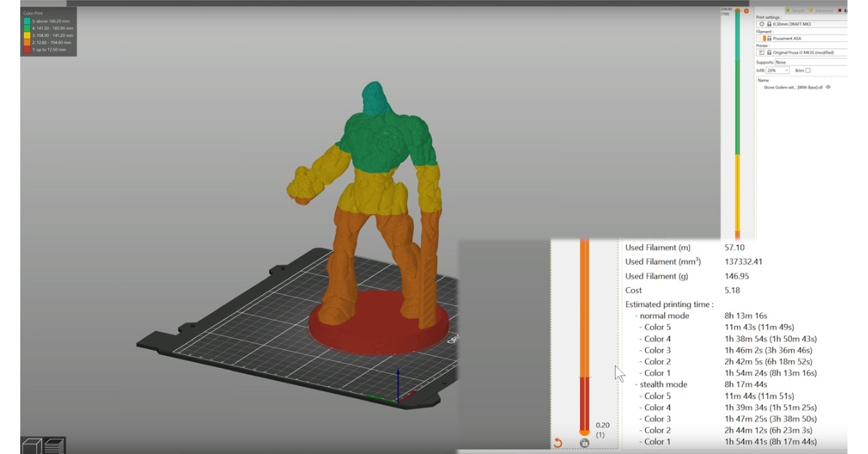Screen dimensions: 868x454
Task: Click the top handle of the layer slider
Action: [737, 11]
